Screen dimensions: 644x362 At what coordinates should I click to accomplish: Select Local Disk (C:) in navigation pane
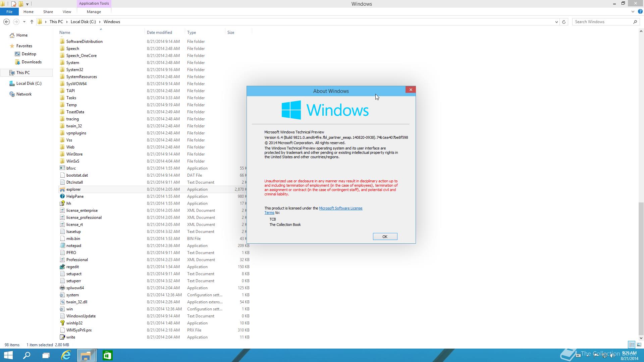pyautogui.click(x=29, y=83)
